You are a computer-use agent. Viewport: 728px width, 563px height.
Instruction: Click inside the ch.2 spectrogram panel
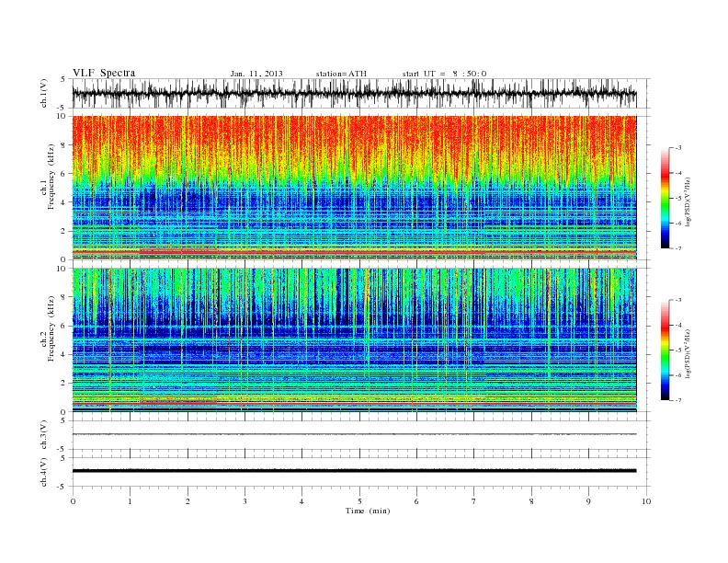point(355,340)
